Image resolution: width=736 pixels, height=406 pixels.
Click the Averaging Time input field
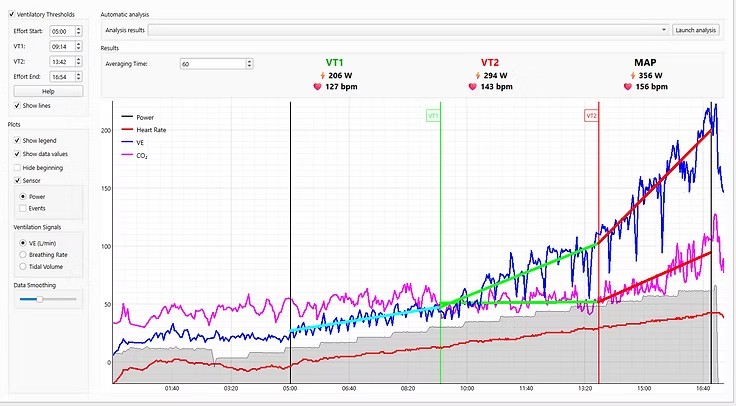click(x=213, y=64)
